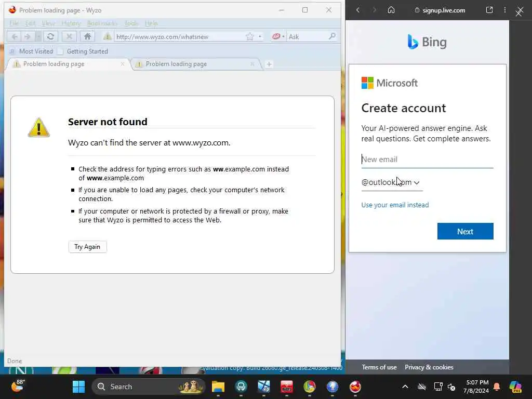Screen dimensions: 532x399
Task: Click the New email input field
Action: click(x=427, y=159)
